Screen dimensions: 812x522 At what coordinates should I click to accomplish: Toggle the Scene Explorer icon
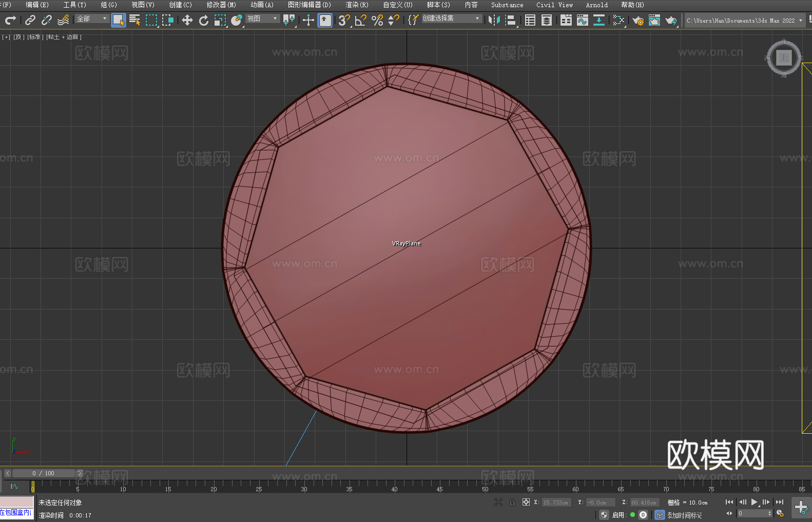point(530,20)
